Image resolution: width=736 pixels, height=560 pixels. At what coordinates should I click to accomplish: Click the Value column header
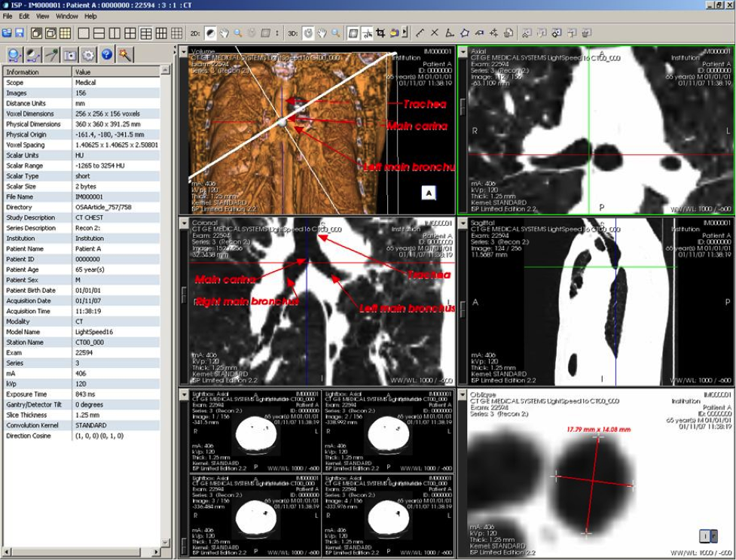116,72
